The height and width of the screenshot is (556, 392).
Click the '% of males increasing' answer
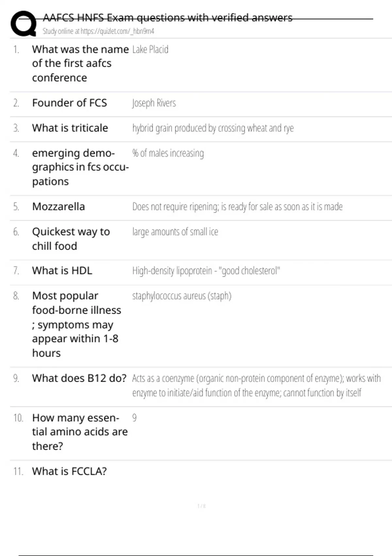click(168, 153)
